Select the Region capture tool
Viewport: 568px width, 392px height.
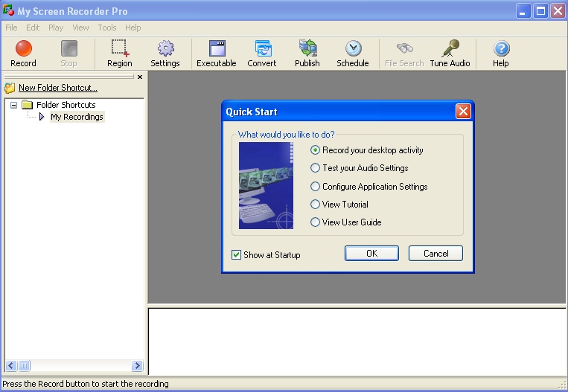coord(120,54)
